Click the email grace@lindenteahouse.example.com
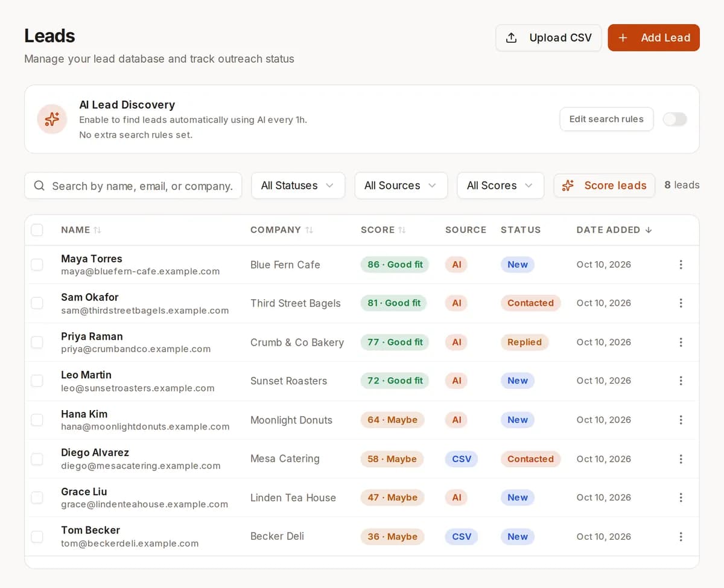This screenshot has height=588, width=724. click(x=145, y=505)
